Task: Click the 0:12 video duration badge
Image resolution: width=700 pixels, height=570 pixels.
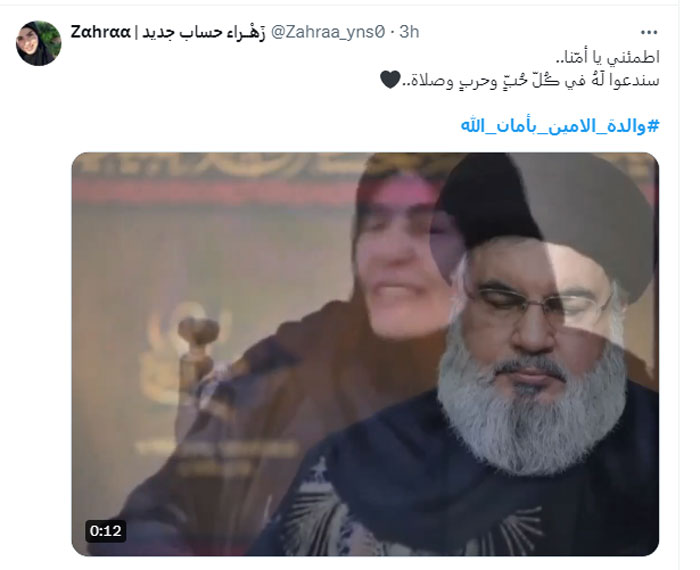Action: [106, 531]
